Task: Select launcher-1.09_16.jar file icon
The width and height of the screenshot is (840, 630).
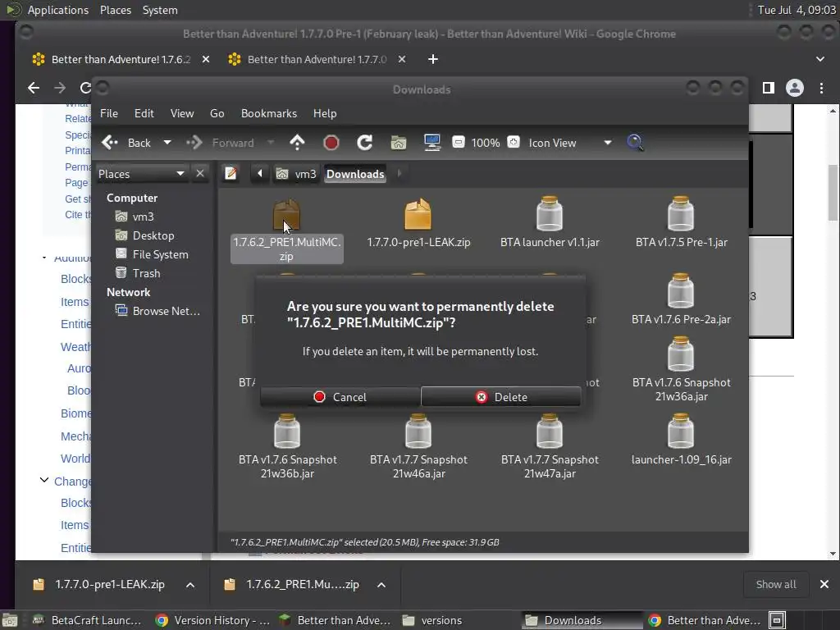Action: pyautogui.click(x=681, y=431)
